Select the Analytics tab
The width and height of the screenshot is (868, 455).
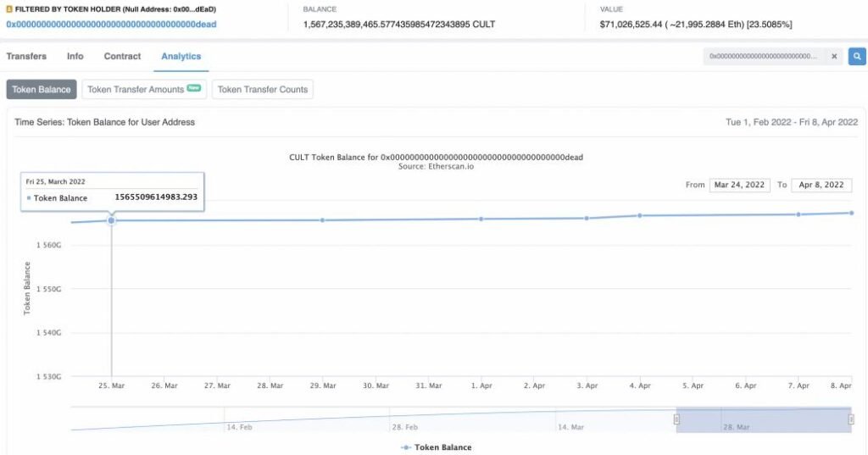181,57
